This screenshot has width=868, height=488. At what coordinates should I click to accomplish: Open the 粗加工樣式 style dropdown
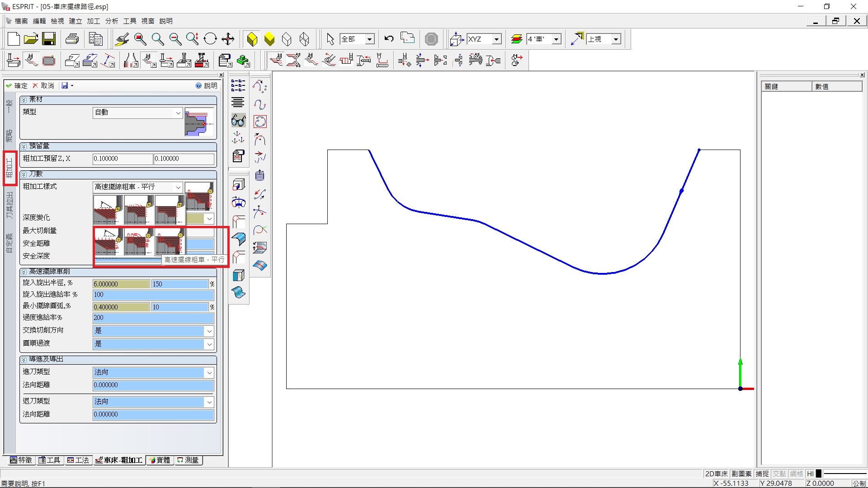tap(178, 187)
